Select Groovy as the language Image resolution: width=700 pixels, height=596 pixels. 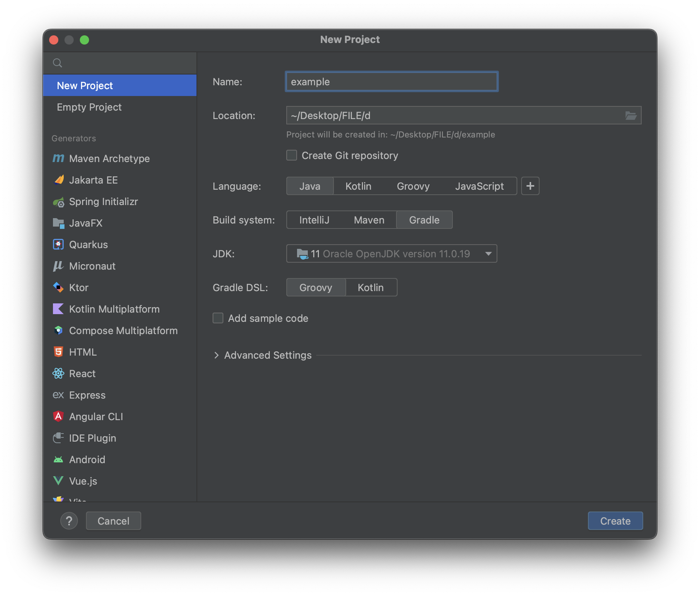coord(413,186)
